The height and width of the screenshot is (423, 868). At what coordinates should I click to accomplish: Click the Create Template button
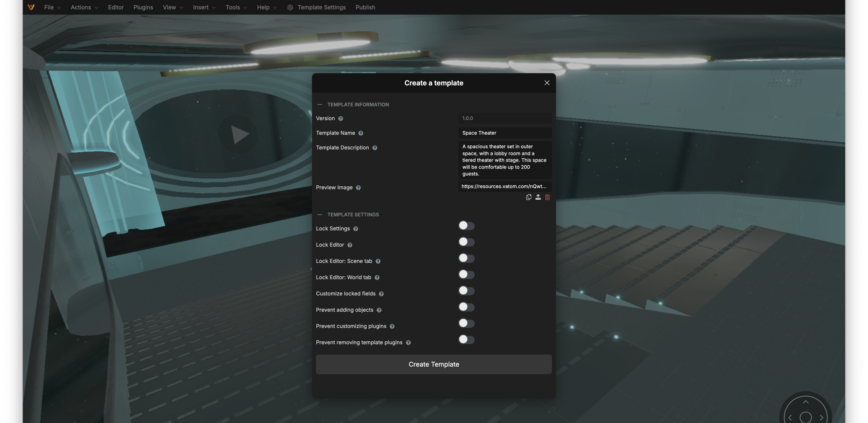pos(434,364)
